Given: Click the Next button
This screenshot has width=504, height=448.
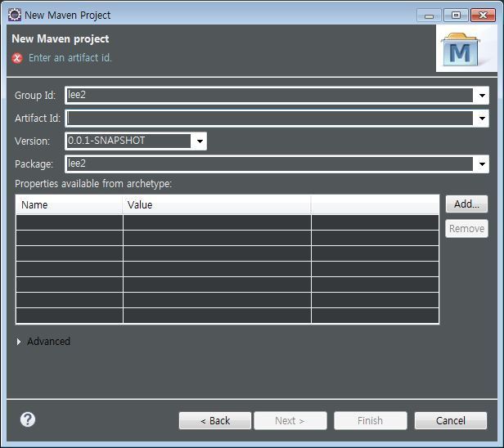Looking at the screenshot, I should [290, 420].
